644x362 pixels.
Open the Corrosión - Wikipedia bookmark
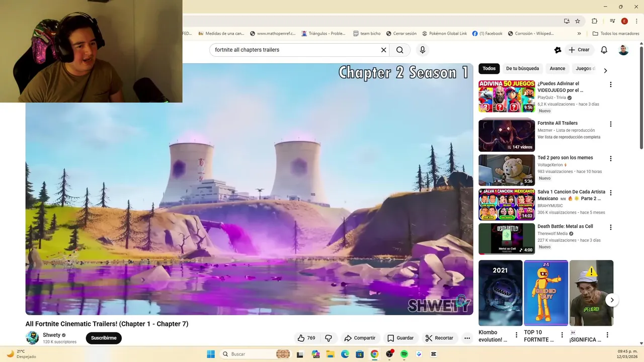(x=531, y=34)
